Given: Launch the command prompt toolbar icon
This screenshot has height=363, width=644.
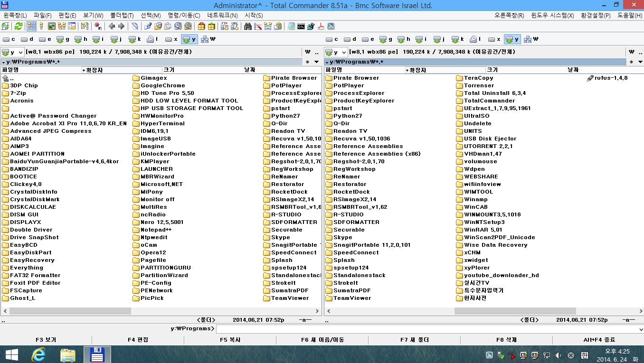Looking at the screenshot, I should (301, 26).
